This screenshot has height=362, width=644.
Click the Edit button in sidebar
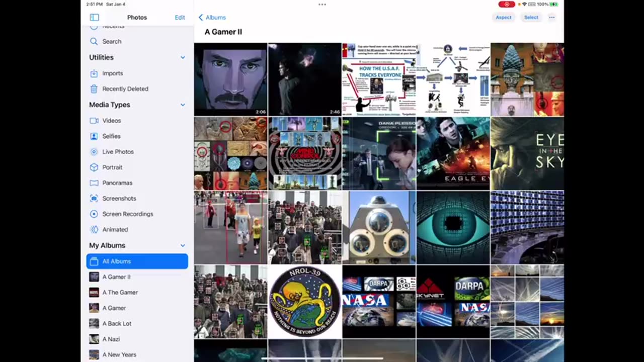[x=180, y=17]
